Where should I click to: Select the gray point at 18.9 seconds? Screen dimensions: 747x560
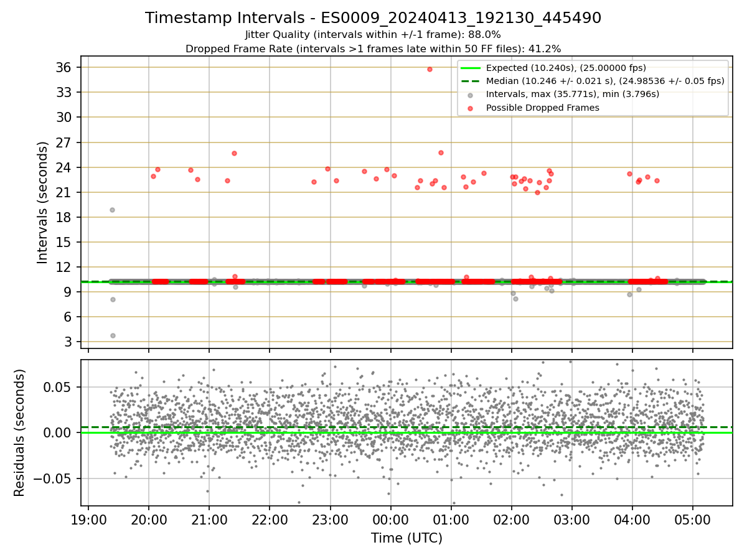point(112,210)
